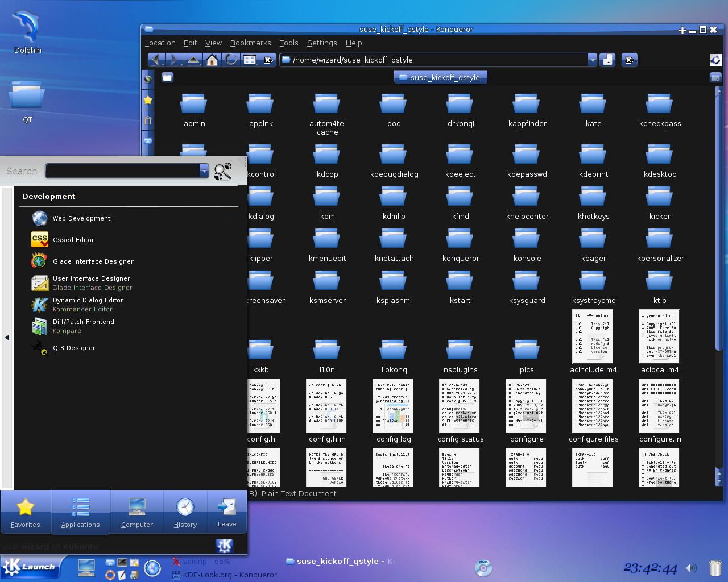
Task: Switch to suse_kickoff_qstyle taskbar entry
Action: pyautogui.click(x=340, y=561)
